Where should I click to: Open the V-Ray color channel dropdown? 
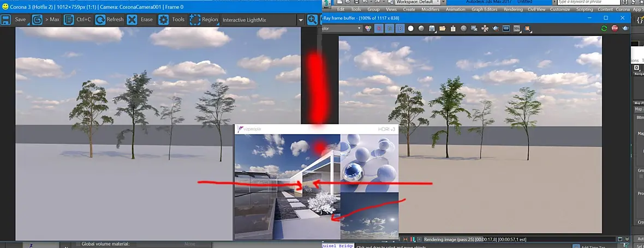point(342,28)
